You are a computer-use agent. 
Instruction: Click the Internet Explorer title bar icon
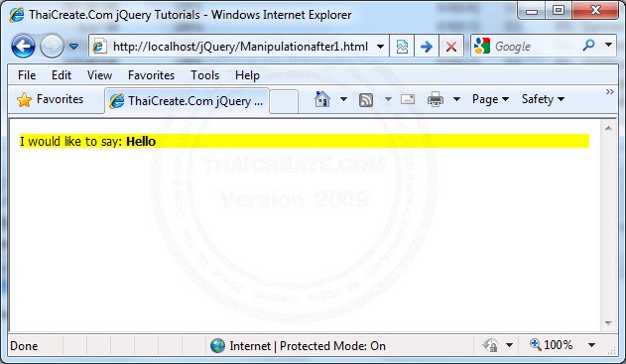pyautogui.click(x=16, y=15)
